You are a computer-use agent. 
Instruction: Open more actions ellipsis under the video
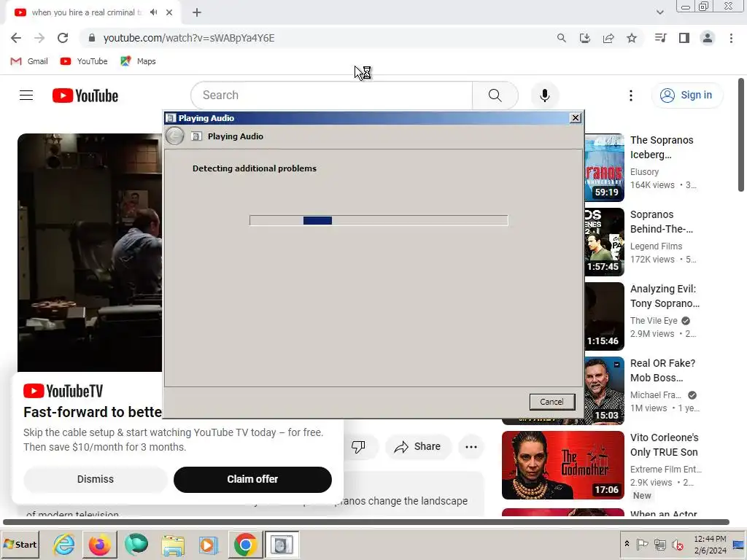(471, 447)
